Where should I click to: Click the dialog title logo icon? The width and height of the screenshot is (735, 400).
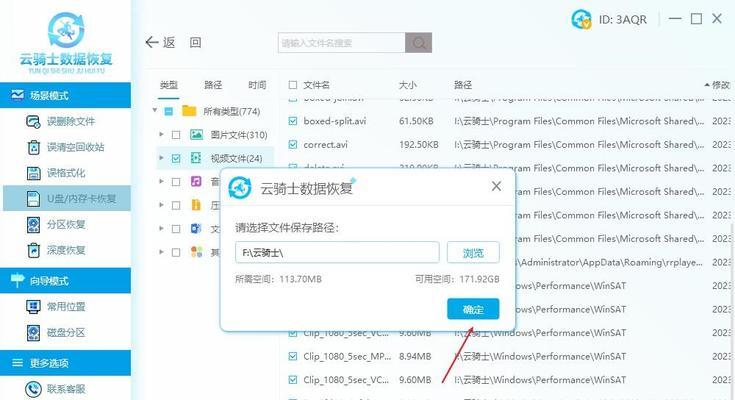[x=240, y=188]
